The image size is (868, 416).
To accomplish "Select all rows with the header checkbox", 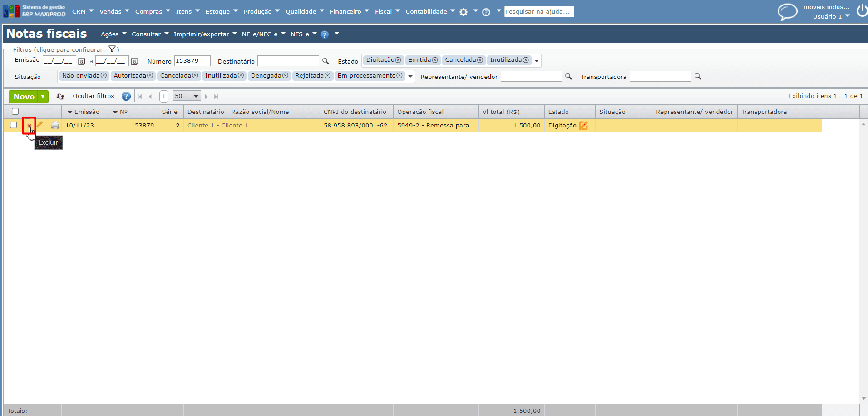I will pyautogui.click(x=15, y=112).
